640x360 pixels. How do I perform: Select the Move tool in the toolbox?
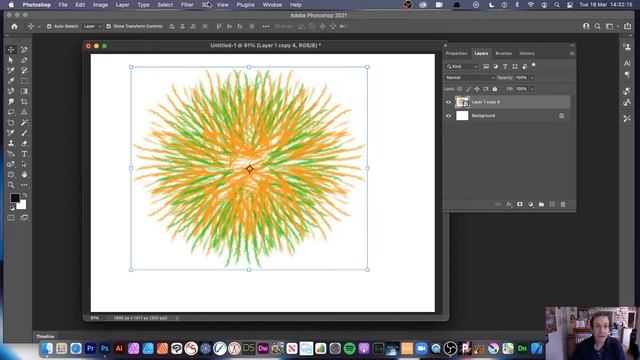pyautogui.click(x=11, y=49)
